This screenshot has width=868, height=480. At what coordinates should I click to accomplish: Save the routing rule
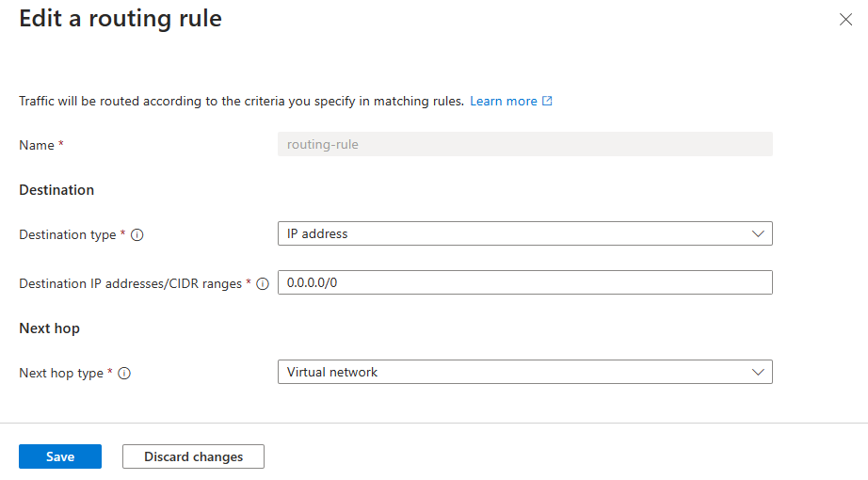[60, 456]
